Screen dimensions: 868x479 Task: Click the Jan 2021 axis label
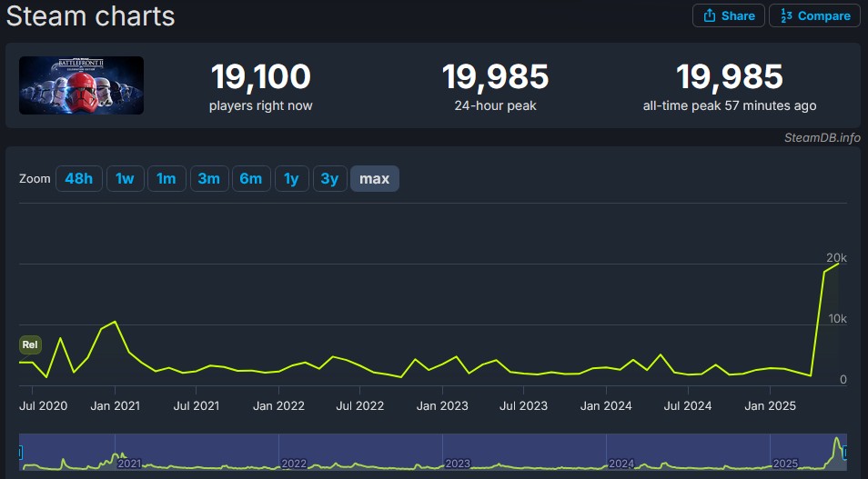116,406
